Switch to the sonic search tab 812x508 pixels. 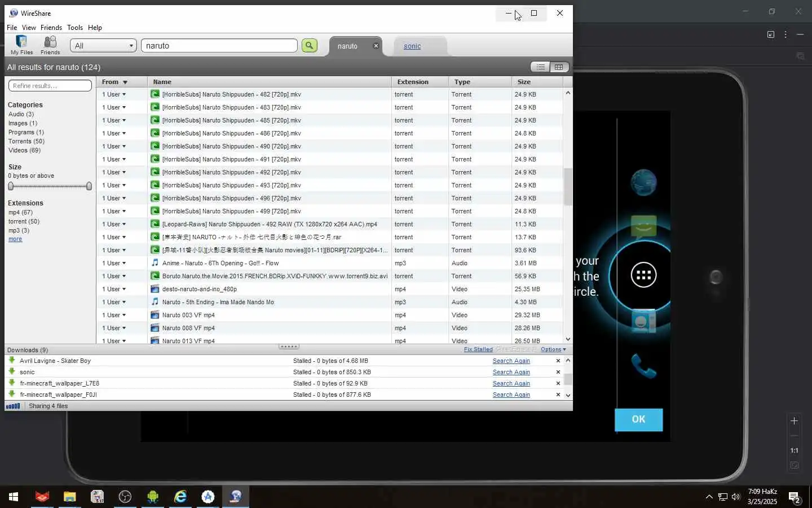coord(412,46)
